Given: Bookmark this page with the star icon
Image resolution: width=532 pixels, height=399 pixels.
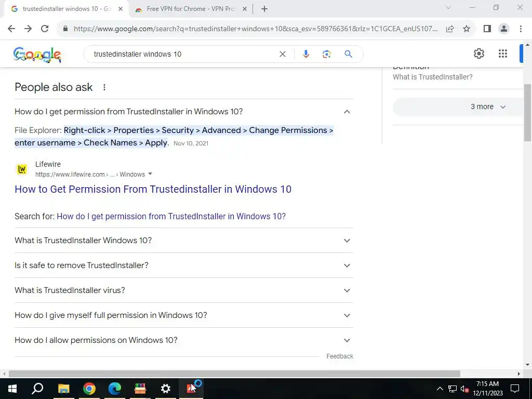Looking at the screenshot, I should click(467, 29).
